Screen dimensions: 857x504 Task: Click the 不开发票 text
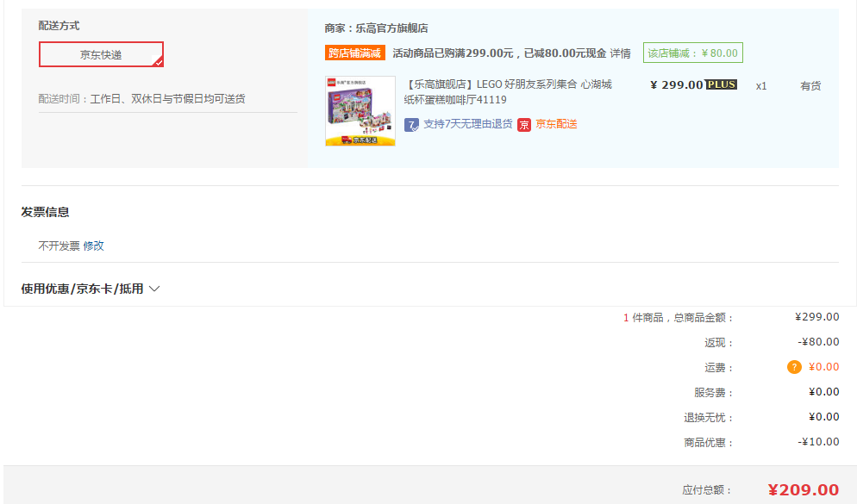pos(59,246)
